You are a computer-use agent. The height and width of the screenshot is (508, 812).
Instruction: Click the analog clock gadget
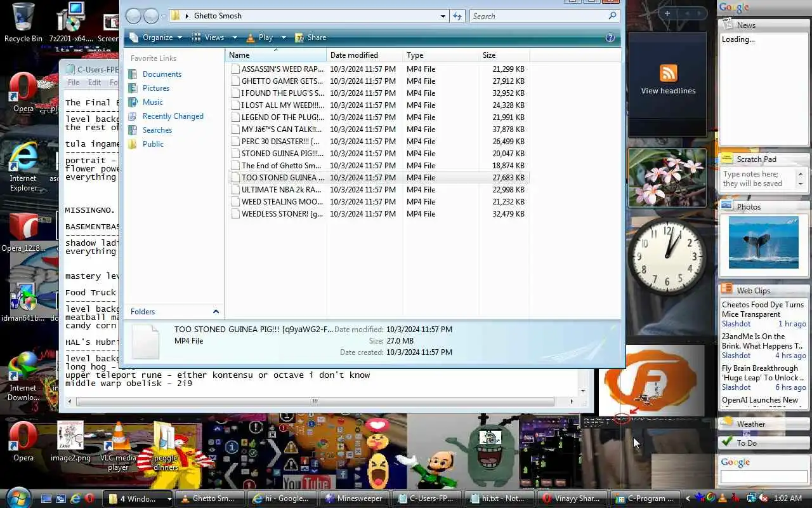[x=667, y=256]
